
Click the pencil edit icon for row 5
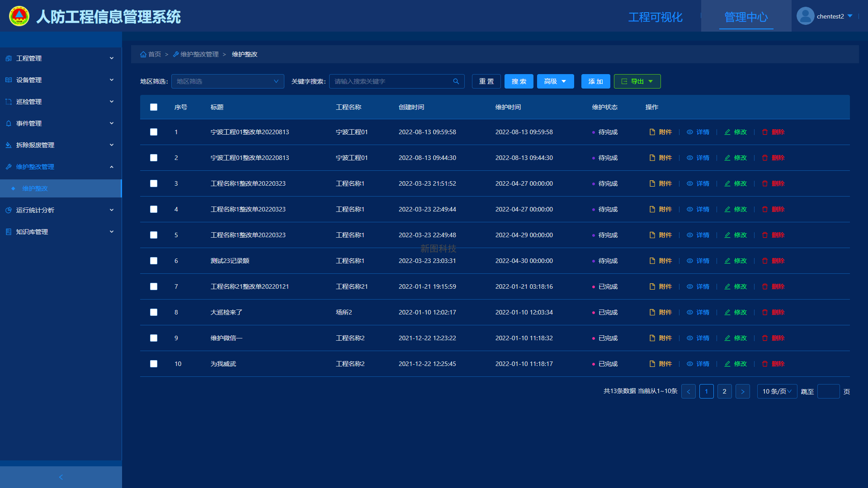point(727,235)
